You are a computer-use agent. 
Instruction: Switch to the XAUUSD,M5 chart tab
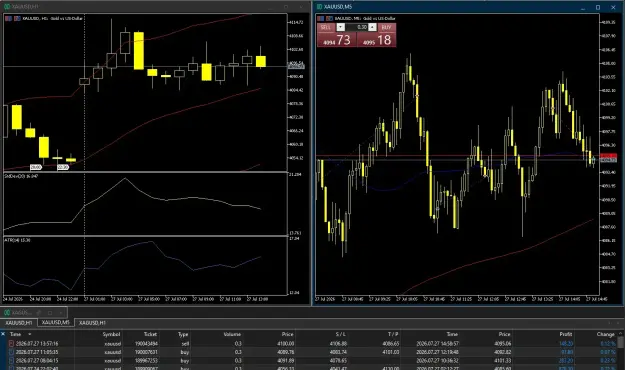coord(56,322)
